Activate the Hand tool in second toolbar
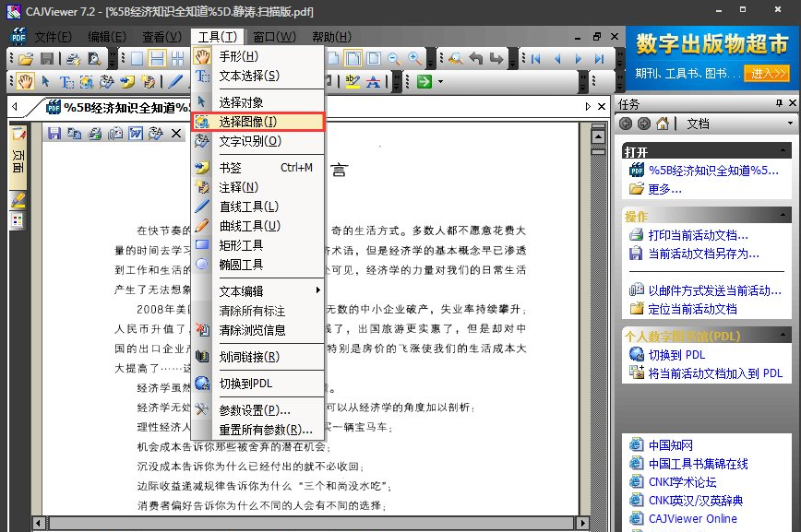This screenshot has width=801, height=532. point(26,81)
